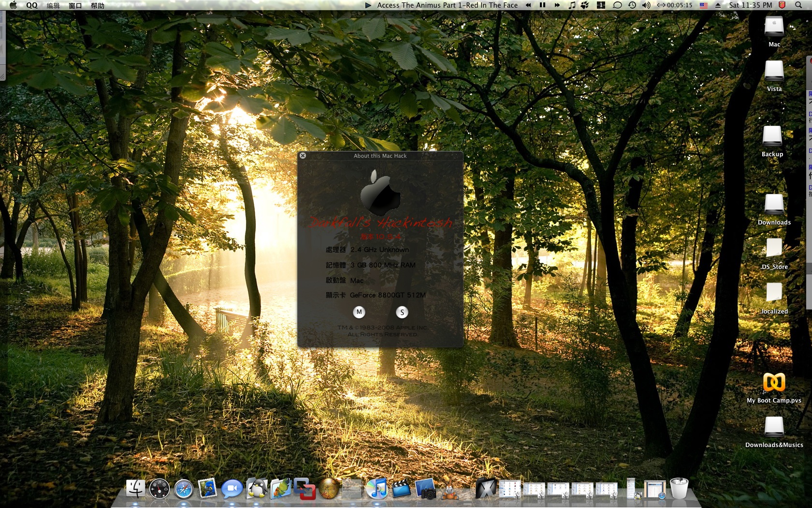Open the 帮助 menu
This screenshot has height=508, width=812.
98,5
